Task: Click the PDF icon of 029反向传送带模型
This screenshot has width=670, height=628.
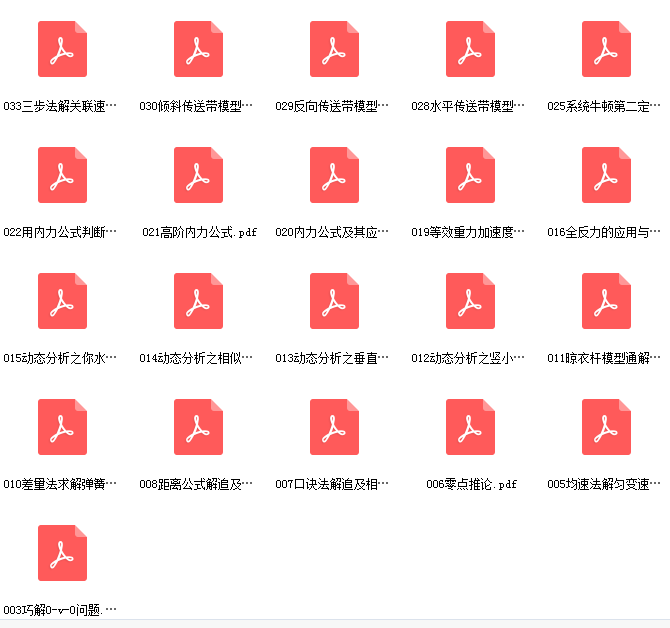Action: tap(334, 49)
